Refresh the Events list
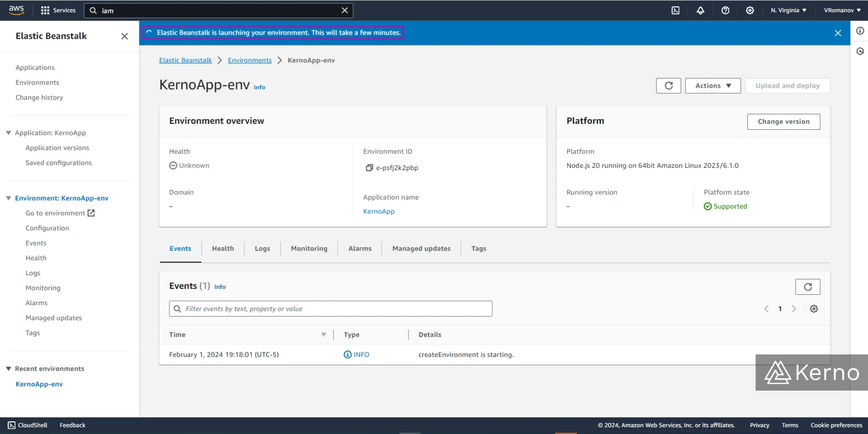 pos(808,287)
